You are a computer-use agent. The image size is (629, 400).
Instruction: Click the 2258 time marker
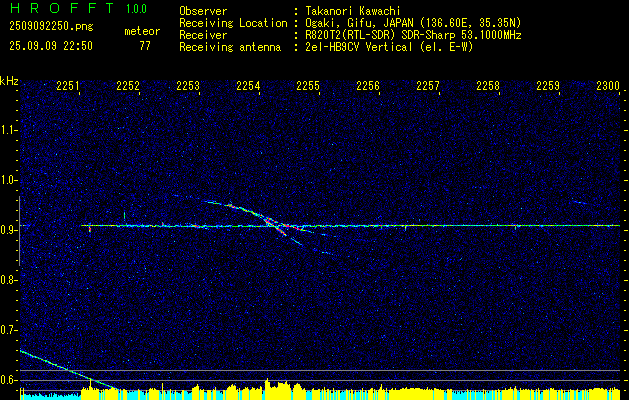tap(488, 86)
